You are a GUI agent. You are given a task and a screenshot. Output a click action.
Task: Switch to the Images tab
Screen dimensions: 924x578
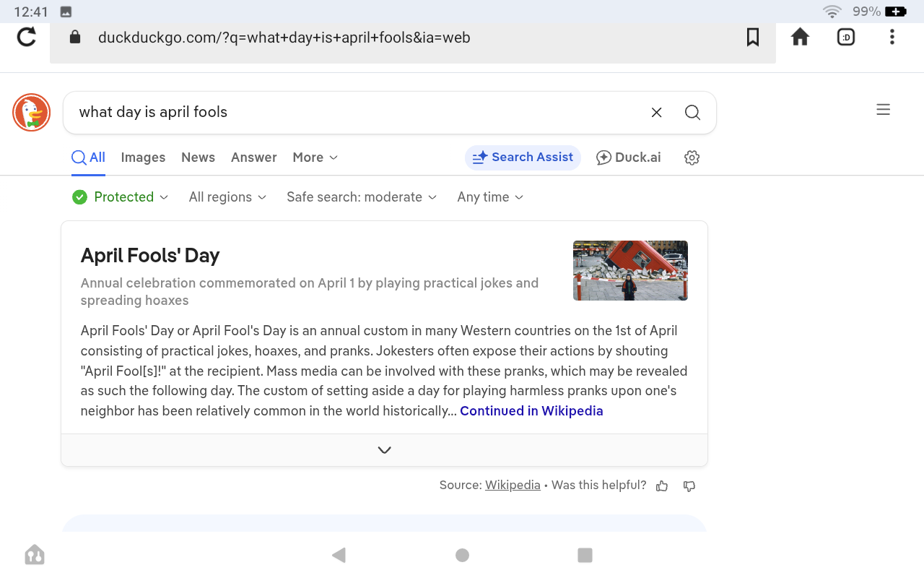click(x=143, y=158)
